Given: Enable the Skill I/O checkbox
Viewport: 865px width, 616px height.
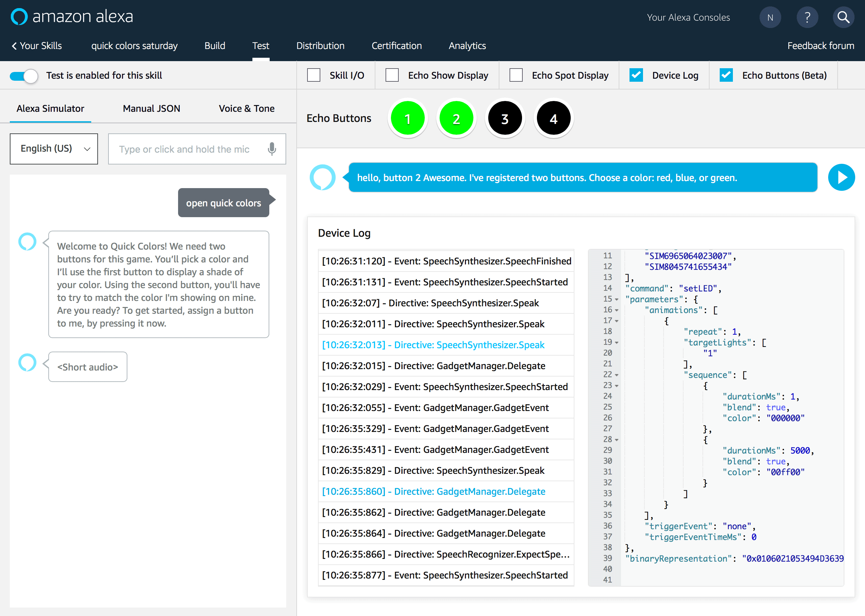Looking at the screenshot, I should [x=314, y=75].
